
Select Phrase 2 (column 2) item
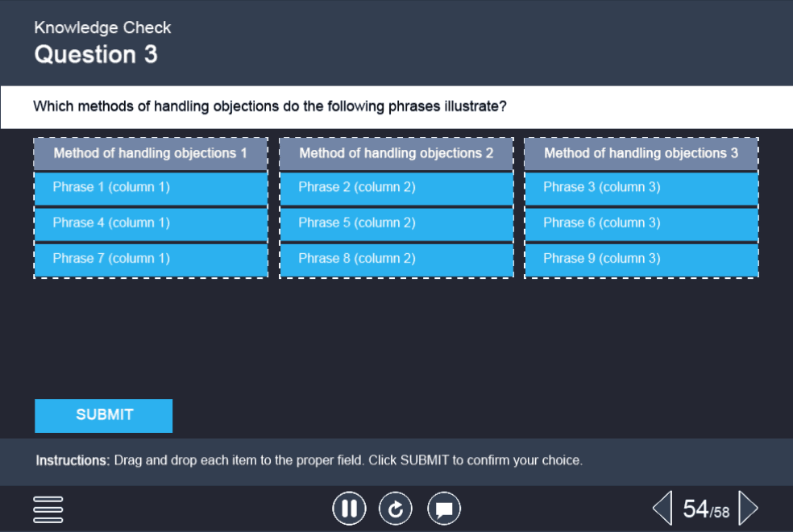pos(396,188)
